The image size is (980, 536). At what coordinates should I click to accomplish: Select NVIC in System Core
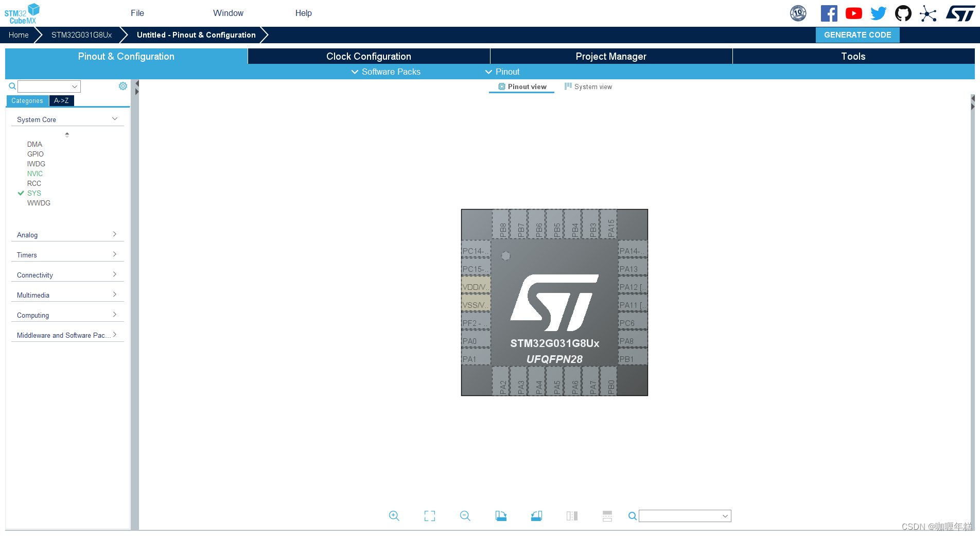[35, 174]
